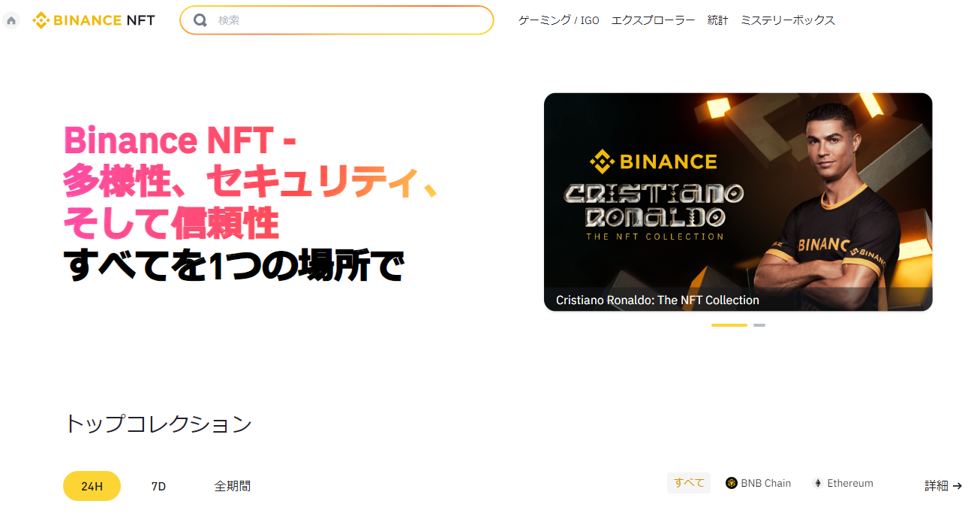The height and width of the screenshot is (516, 980).
Task: Switch to the 7D time range
Action: click(158, 486)
